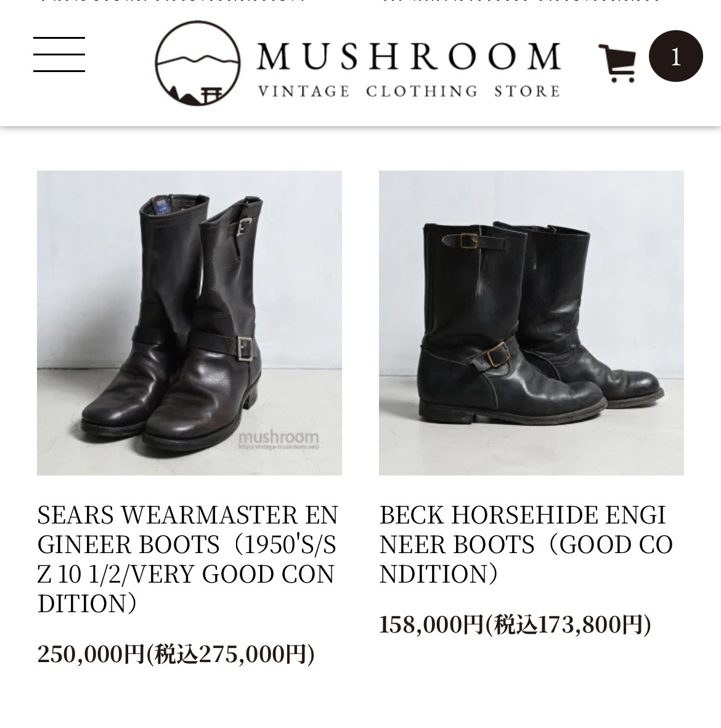Click the cart item count badge
The width and height of the screenshot is (721, 728).
pos(675,56)
